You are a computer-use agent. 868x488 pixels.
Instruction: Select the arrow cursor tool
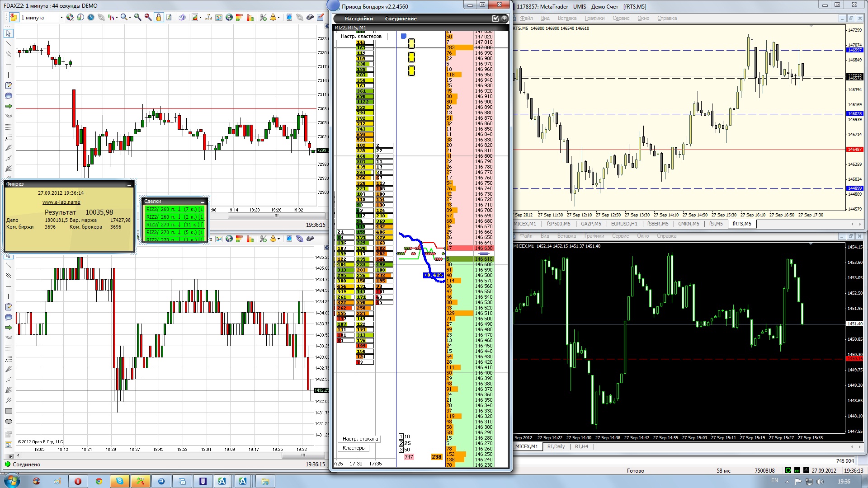pyautogui.click(x=8, y=33)
